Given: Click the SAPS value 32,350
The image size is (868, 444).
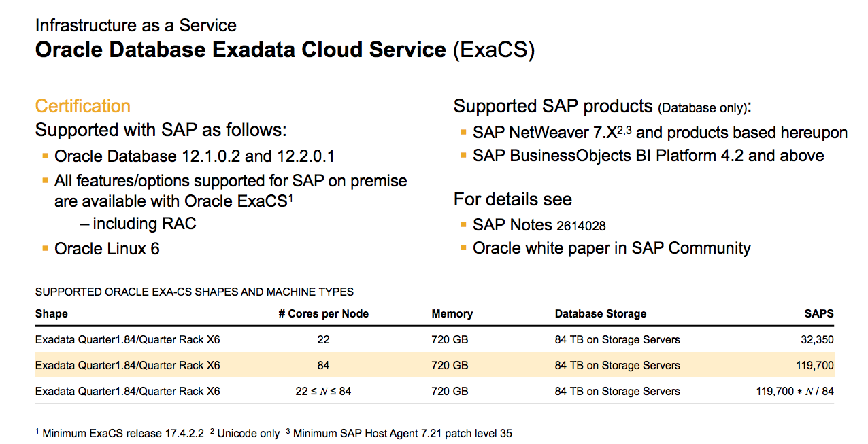Looking at the screenshot, I should 817,339.
